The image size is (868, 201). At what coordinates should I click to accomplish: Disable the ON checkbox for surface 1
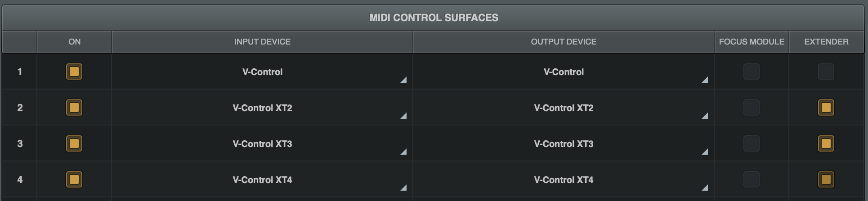74,71
